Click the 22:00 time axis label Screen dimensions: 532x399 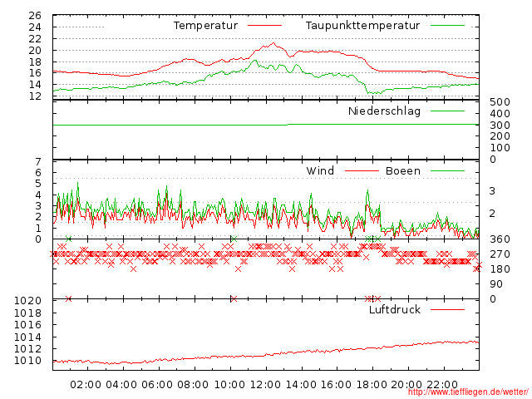click(442, 385)
